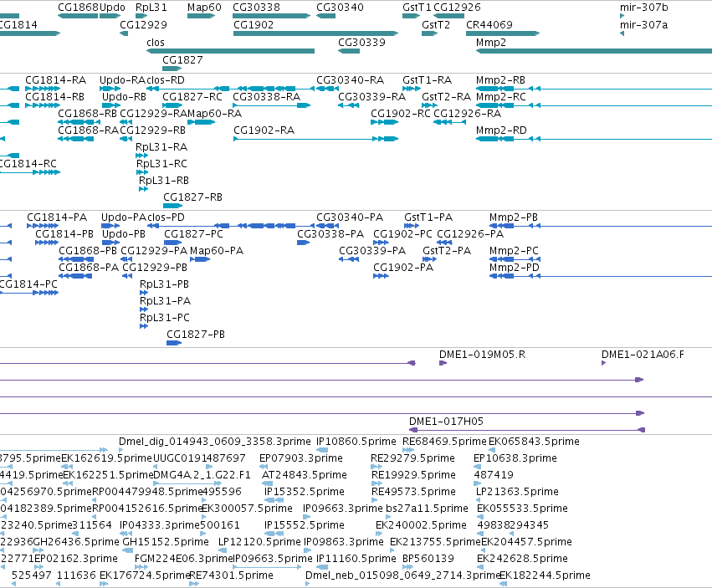712x588 pixels.
Task: Open the DME1-017H05 BAC label
Action: pyautogui.click(x=446, y=422)
